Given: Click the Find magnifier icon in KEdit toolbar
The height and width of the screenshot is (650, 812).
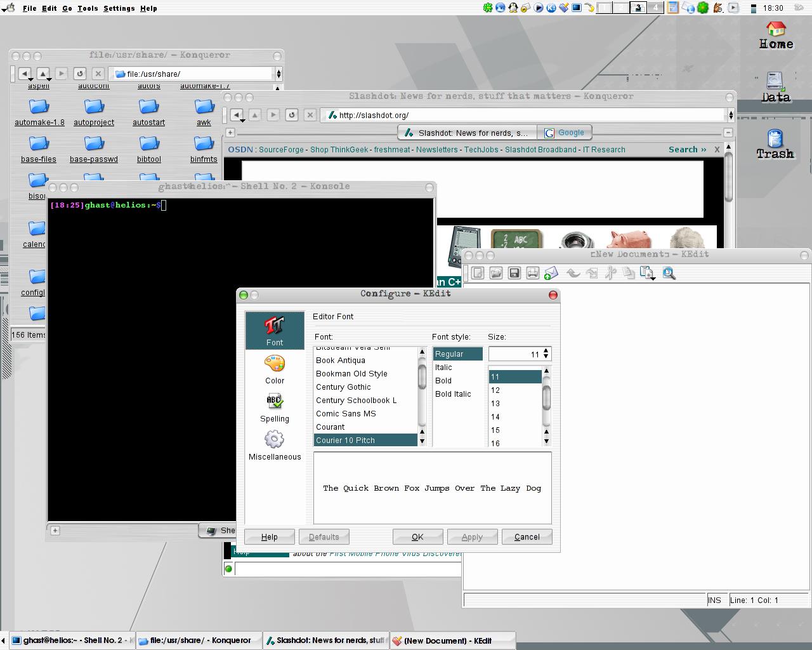Looking at the screenshot, I should (x=669, y=273).
